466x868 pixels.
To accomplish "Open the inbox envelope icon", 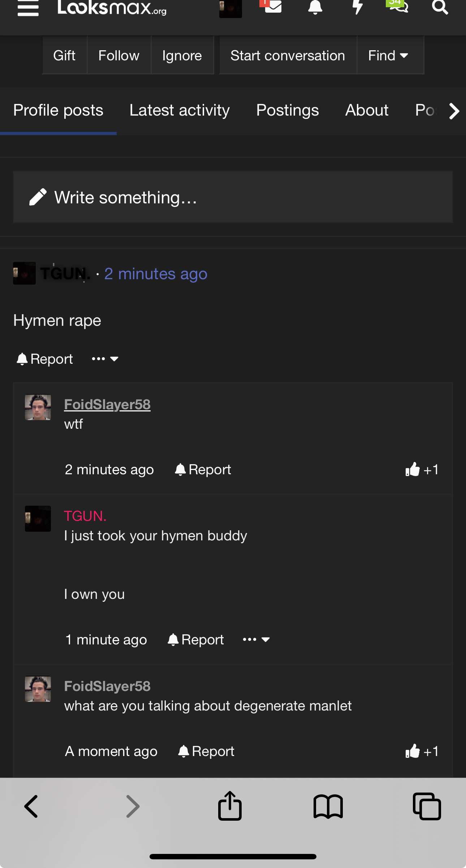I will (273, 7).
